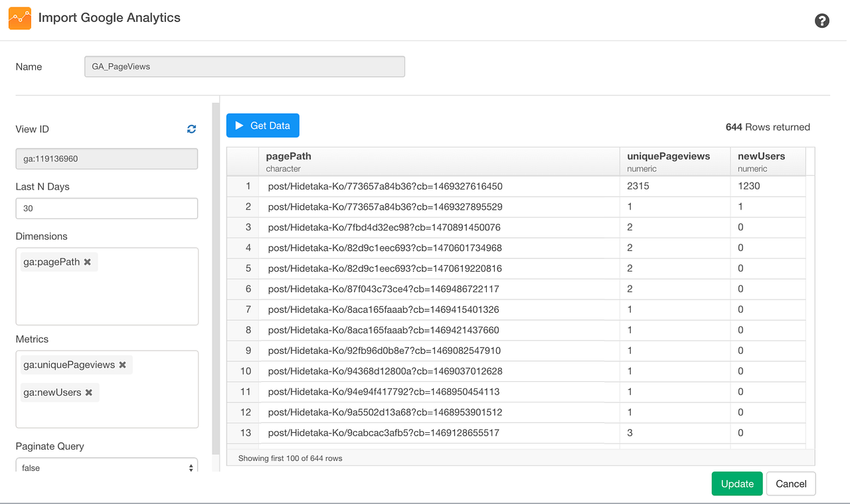The image size is (850, 504).
Task: Edit the Last N Days value
Action: [106, 208]
